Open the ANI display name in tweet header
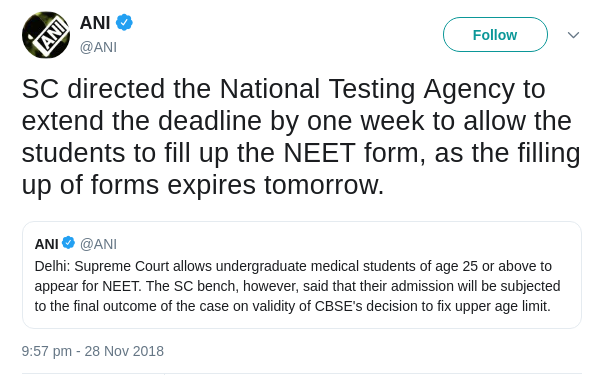 click(x=95, y=23)
